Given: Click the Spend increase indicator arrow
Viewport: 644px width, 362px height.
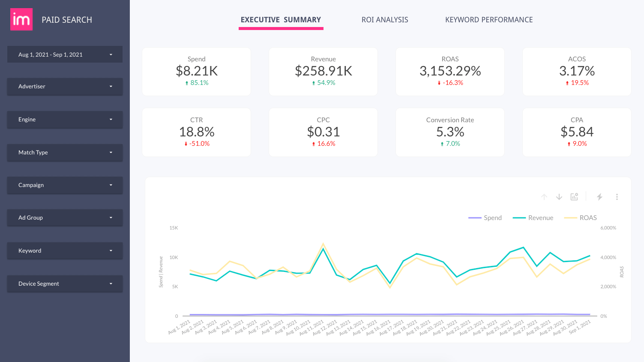Looking at the screenshot, I should pyautogui.click(x=187, y=83).
